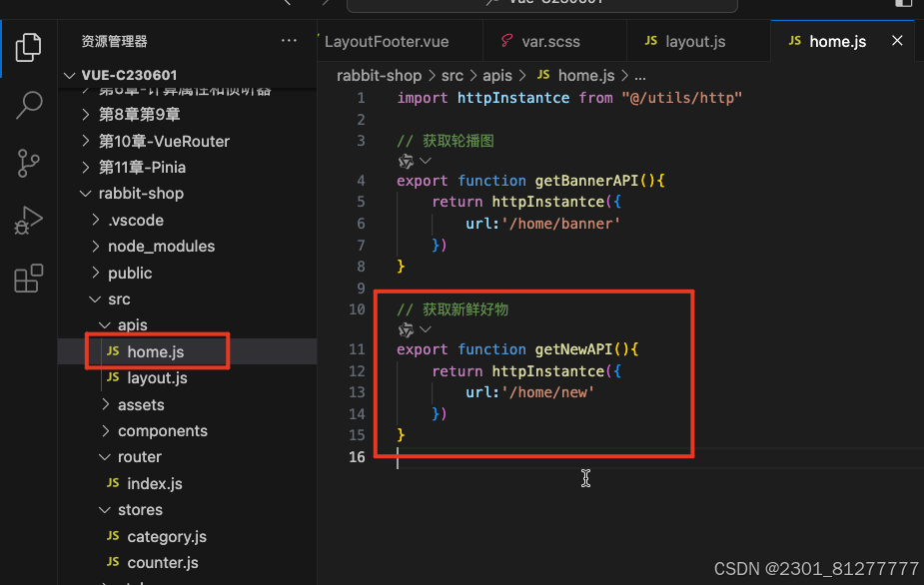The height and width of the screenshot is (585, 924).
Task: Click rabbit-shop in the breadcrumb
Action: (379, 76)
